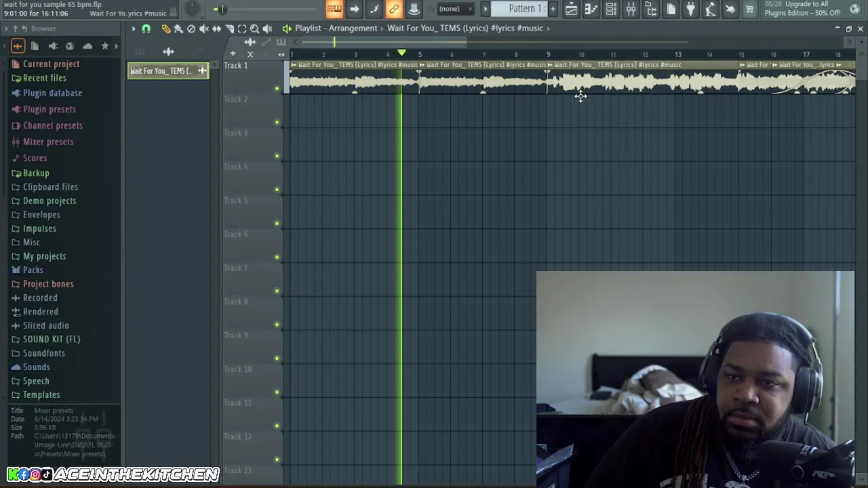Show files tab in Browser

35,46
